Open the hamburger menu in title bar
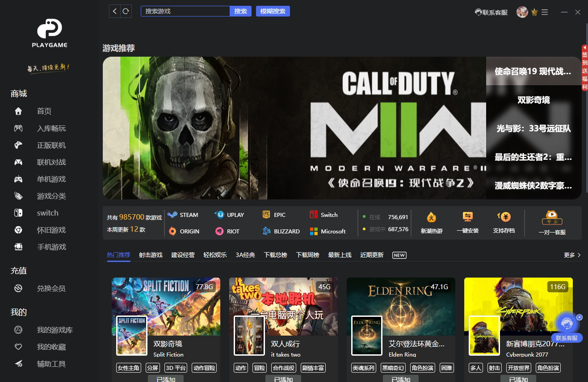The width and height of the screenshot is (588, 382). (545, 12)
